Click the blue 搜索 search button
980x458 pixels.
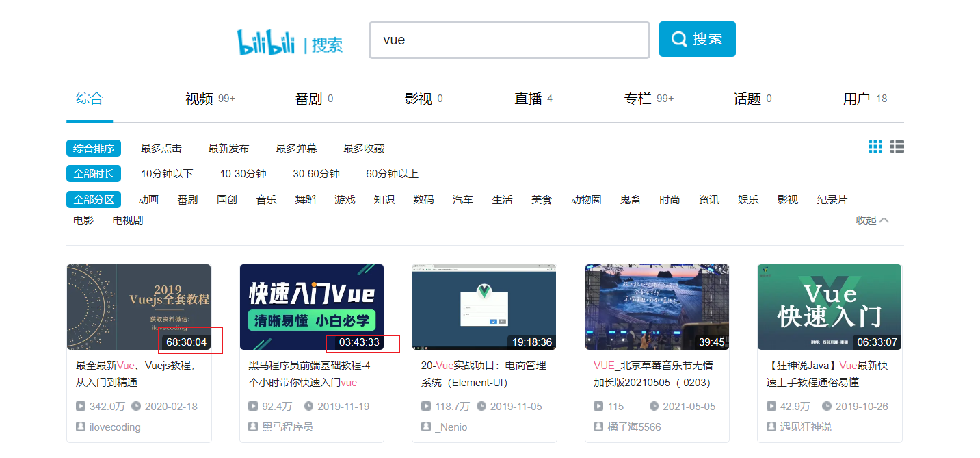point(698,39)
